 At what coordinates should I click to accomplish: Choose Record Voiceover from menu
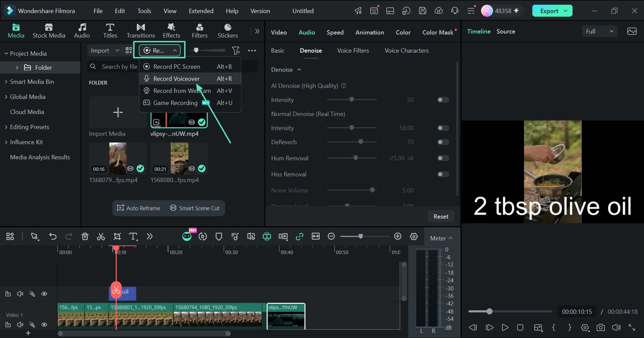coord(190,79)
